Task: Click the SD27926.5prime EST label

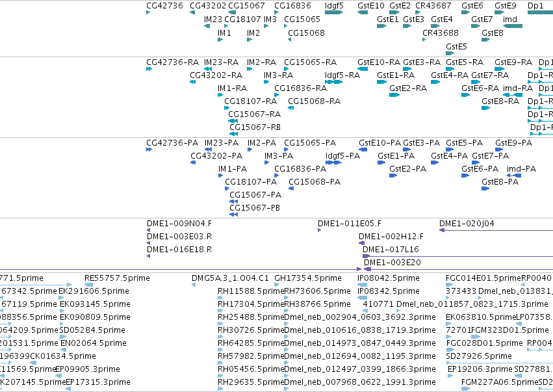Action: coord(478,356)
